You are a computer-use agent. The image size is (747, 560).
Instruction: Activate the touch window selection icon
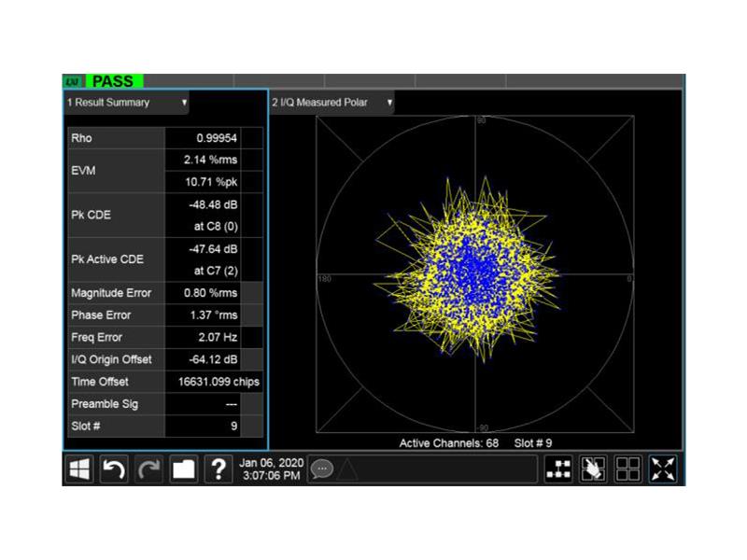tap(593, 469)
